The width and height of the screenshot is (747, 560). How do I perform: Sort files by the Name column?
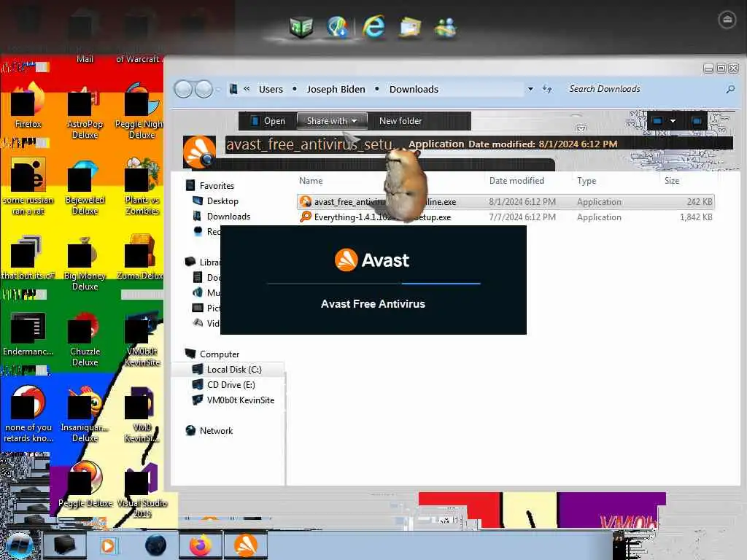pos(311,181)
